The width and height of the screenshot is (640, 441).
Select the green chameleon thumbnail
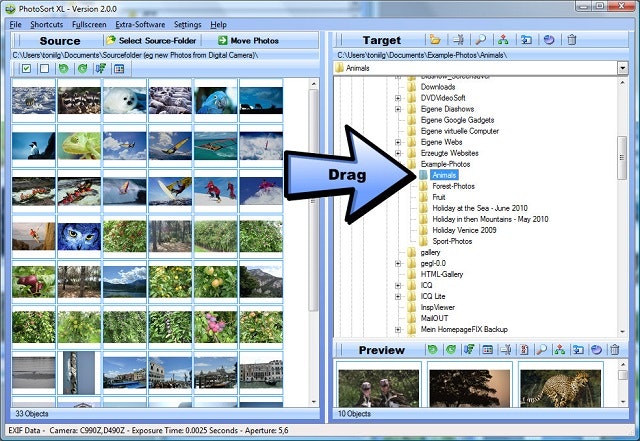tap(79, 145)
